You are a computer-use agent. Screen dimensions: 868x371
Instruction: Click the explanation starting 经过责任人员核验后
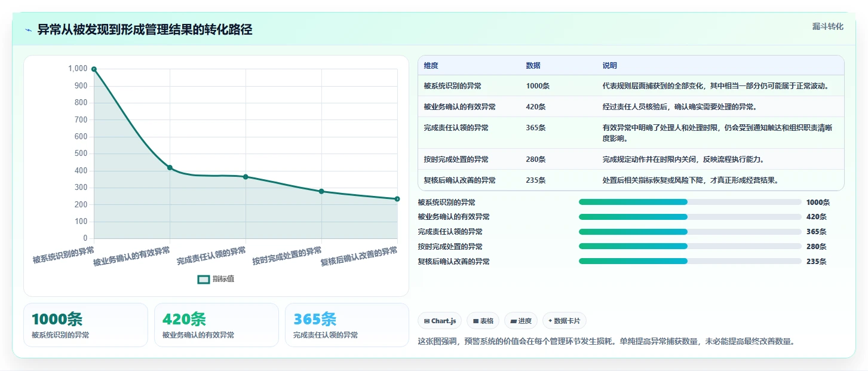tap(680, 107)
